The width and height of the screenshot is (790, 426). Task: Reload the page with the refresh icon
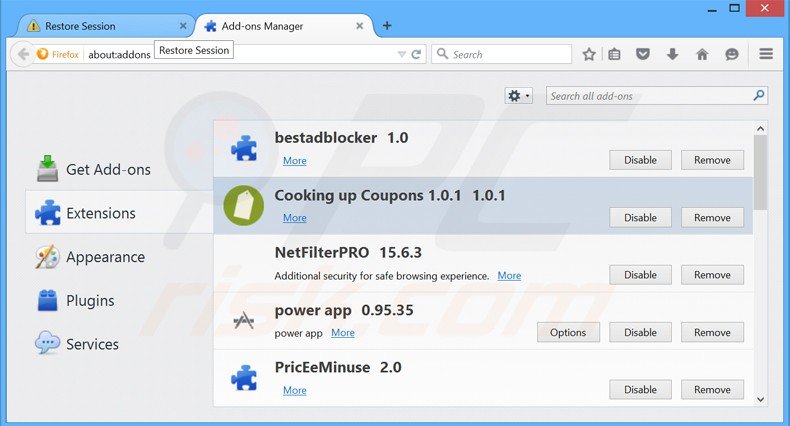point(416,54)
